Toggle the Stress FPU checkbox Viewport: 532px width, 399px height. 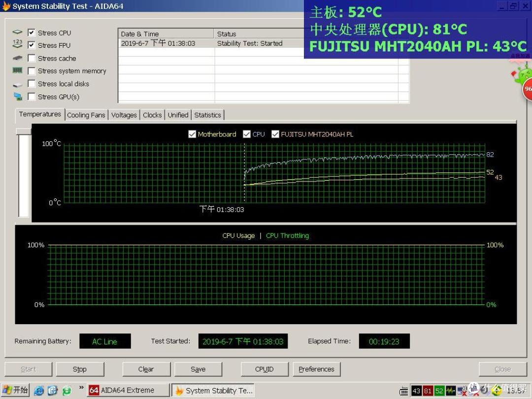click(32, 45)
